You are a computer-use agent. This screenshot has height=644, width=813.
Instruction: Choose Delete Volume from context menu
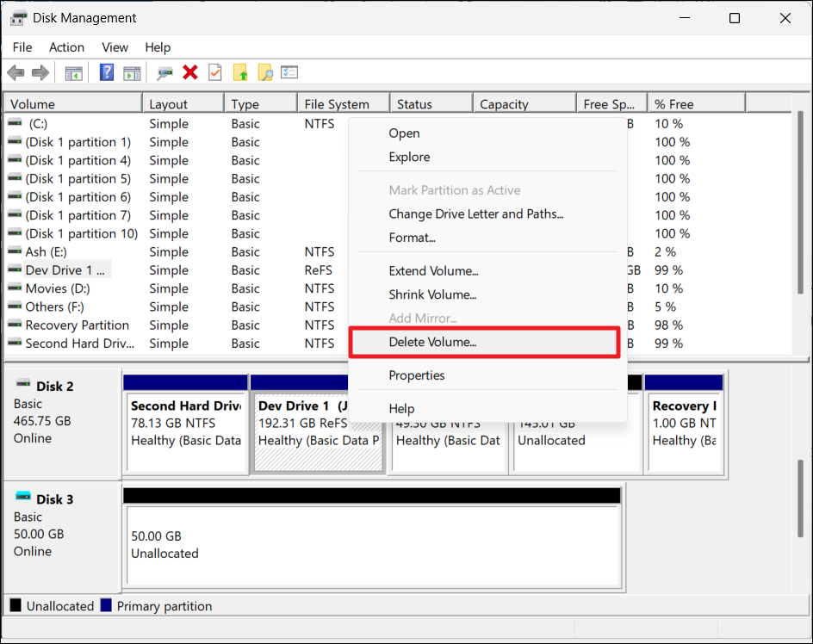point(432,342)
